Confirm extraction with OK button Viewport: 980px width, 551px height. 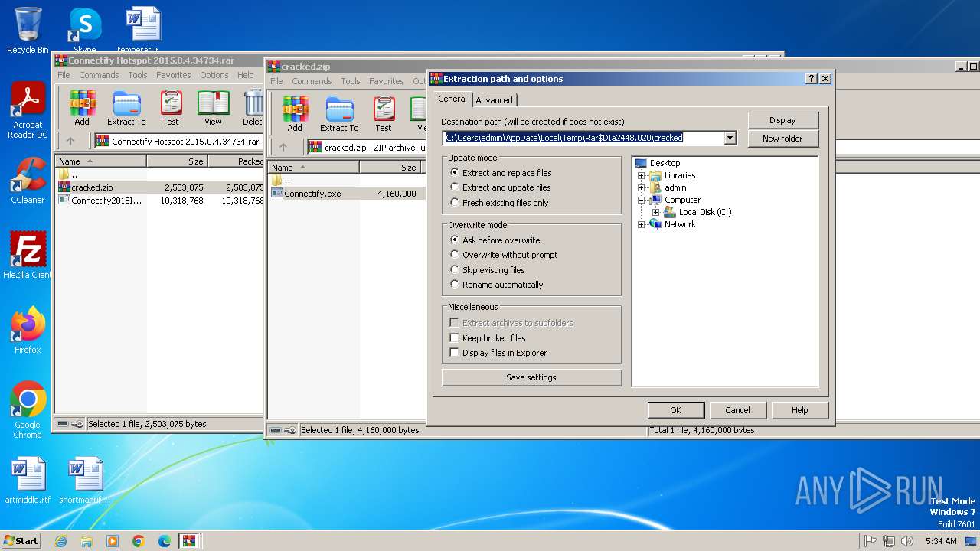(x=675, y=410)
